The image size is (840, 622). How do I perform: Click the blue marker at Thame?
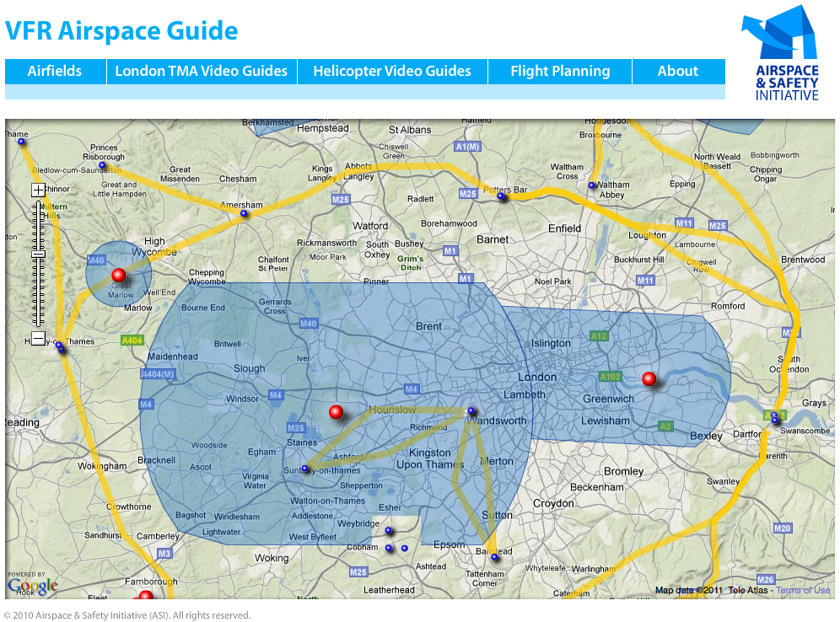[21, 142]
